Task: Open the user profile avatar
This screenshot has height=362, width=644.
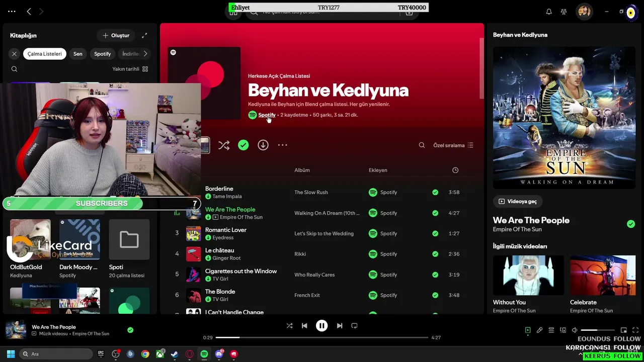Action: (x=584, y=11)
